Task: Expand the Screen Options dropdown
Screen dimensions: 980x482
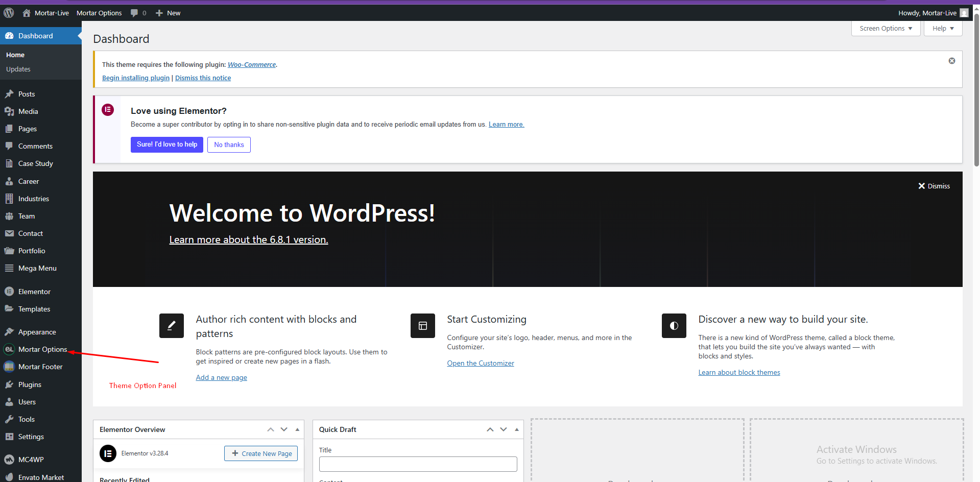Action: point(886,29)
